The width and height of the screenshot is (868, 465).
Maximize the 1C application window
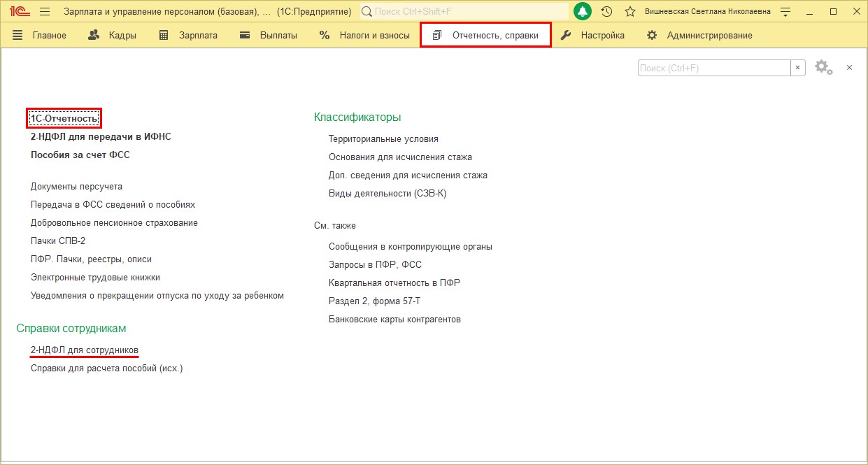pos(833,12)
